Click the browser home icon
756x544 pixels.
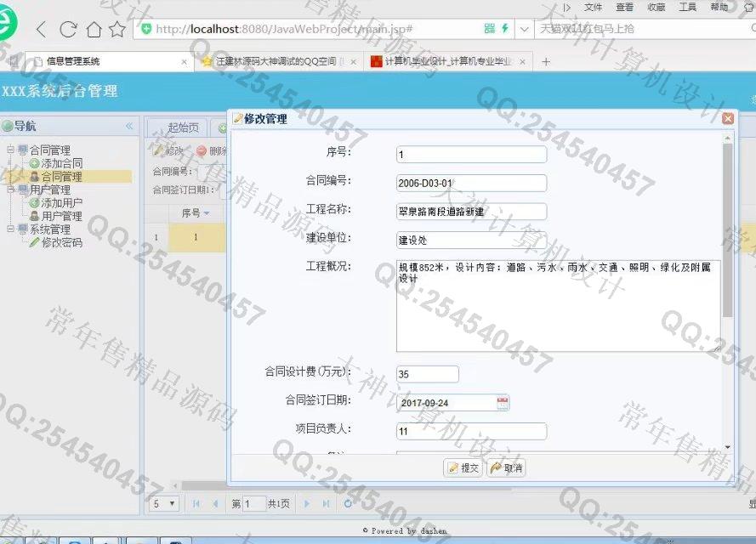tap(94, 30)
